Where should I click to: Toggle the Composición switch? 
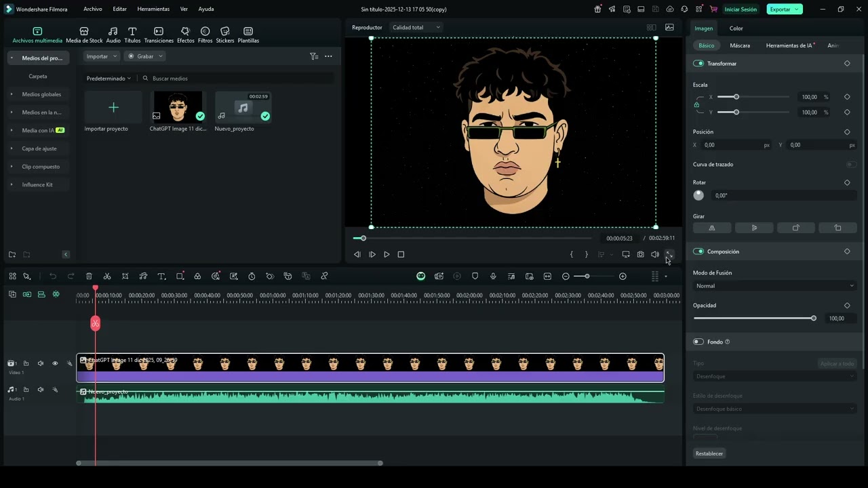coord(698,251)
